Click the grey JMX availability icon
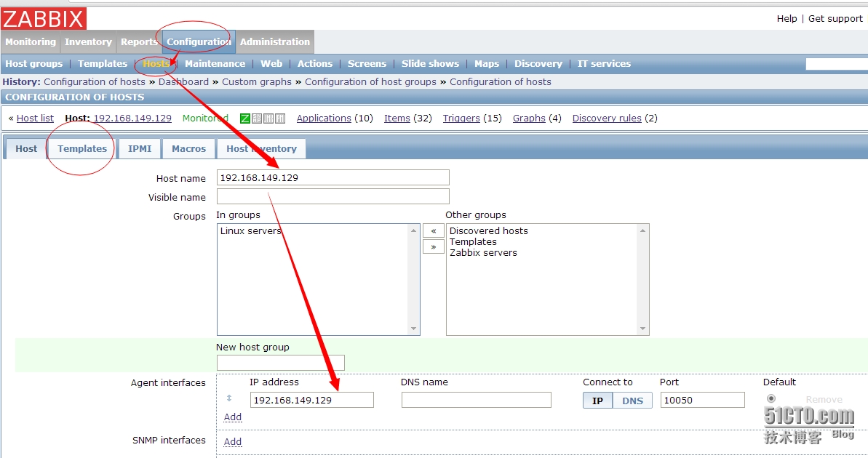The height and width of the screenshot is (458, 868). pos(268,118)
